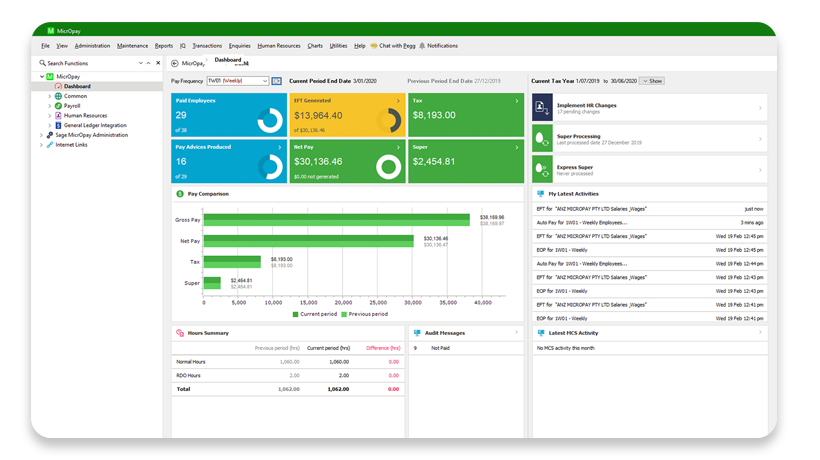
Task: Click the MicrOpay root node green icon
Action: coord(50,76)
